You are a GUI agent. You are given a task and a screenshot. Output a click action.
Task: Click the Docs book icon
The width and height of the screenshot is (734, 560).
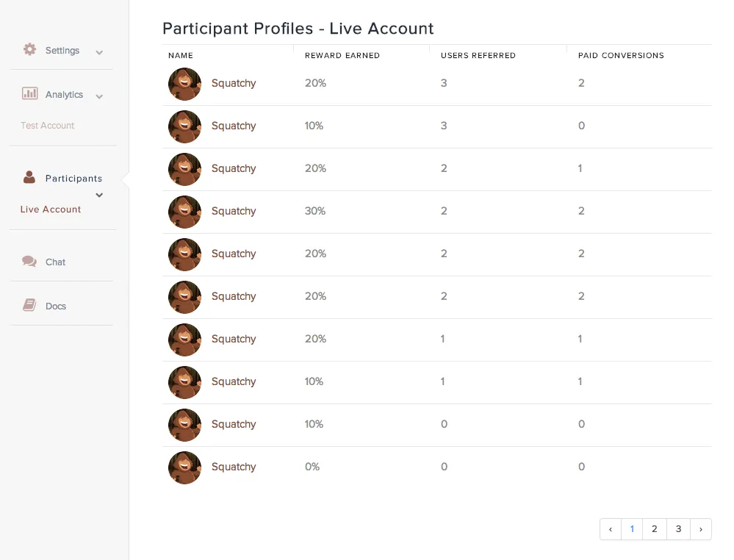pos(29,305)
